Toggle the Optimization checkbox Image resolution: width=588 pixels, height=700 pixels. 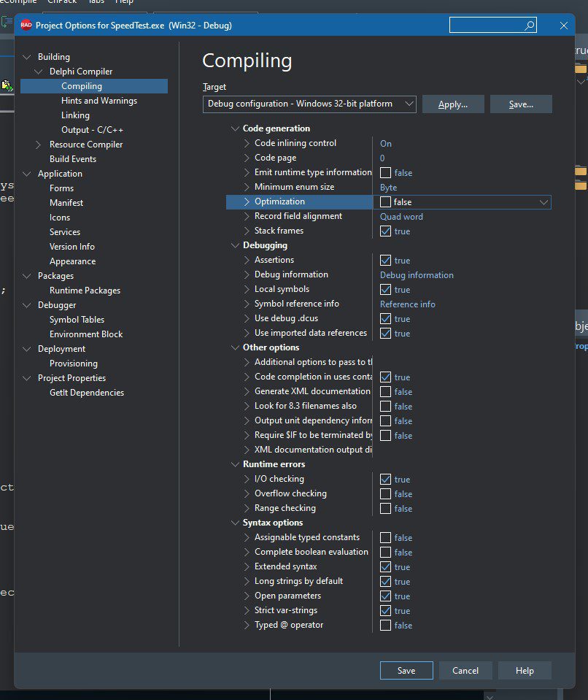(385, 201)
